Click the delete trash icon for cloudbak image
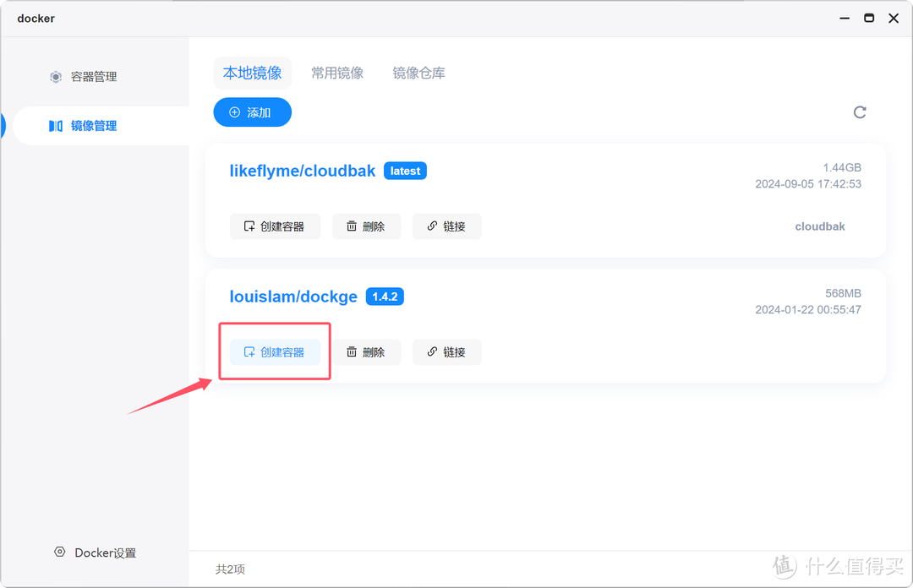The image size is (913, 588). [x=350, y=226]
